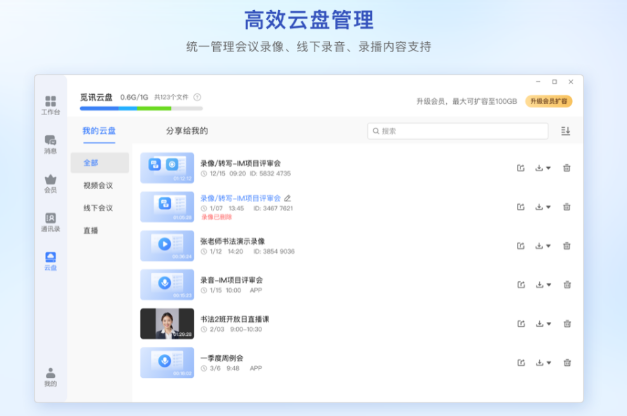Select the 线下会议 category filter
Image resolution: width=627 pixels, height=416 pixels.
coord(98,208)
